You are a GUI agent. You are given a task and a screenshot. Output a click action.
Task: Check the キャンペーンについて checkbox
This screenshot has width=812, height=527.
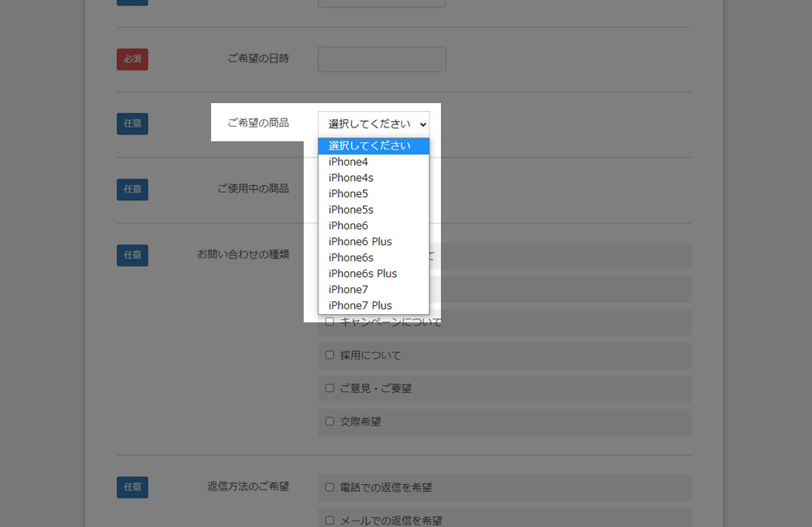pos(330,322)
